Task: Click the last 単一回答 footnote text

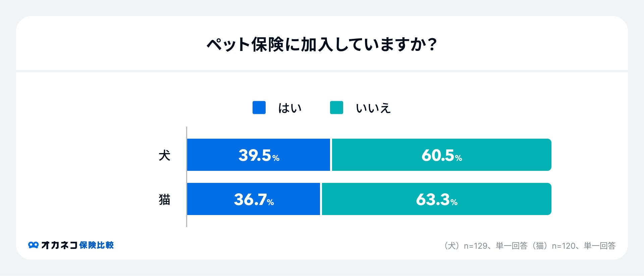Action: point(599,246)
